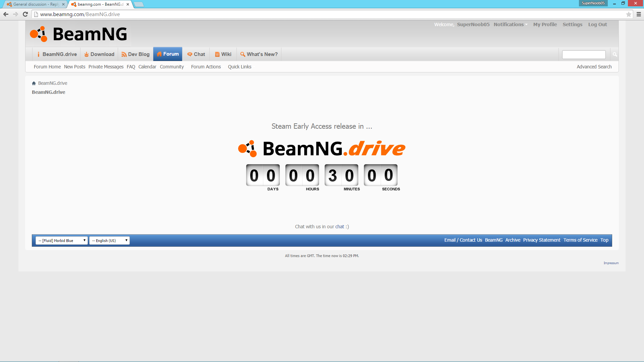Image resolution: width=644 pixels, height=362 pixels.
Task: Click the seconds countdown digits
Action: pyautogui.click(x=380, y=175)
